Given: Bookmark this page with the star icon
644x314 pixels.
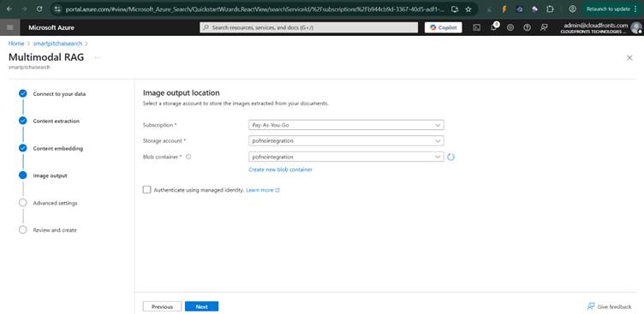Looking at the screenshot, I should click(x=468, y=9).
